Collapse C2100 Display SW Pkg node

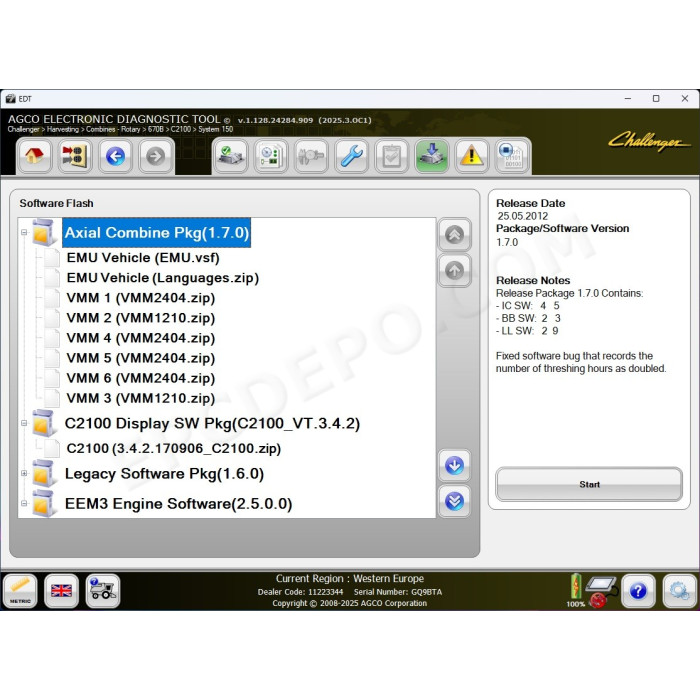point(24,423)
